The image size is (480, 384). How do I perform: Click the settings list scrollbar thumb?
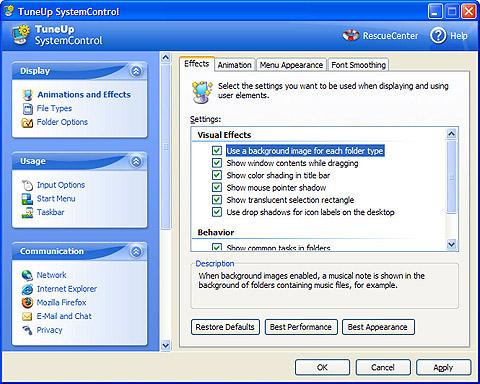[451, 177]
